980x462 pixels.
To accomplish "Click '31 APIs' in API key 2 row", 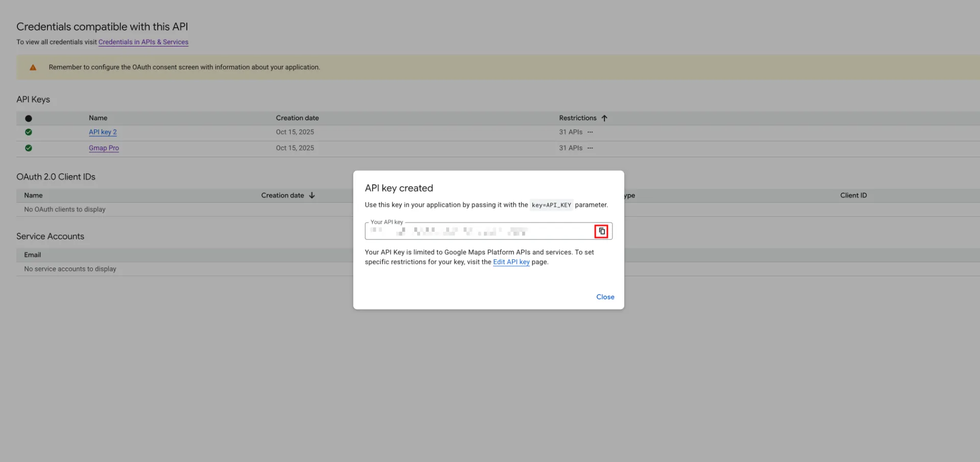I will click(571, 132).
